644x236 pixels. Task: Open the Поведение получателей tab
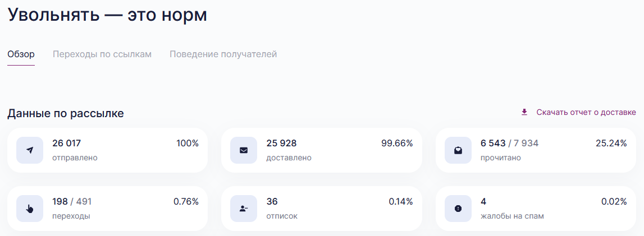click(x=223, y=54)
